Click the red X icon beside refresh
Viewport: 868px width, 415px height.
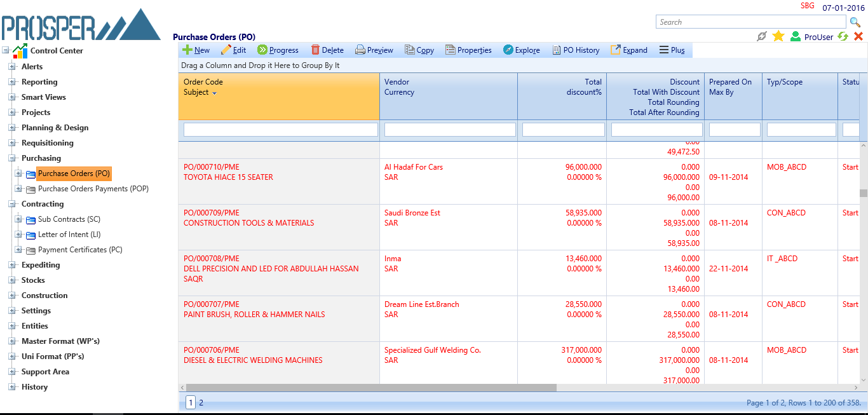tap(858, 37)
